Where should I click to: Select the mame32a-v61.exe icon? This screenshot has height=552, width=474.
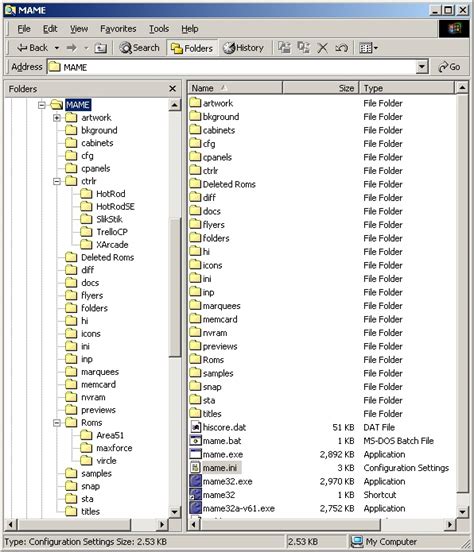195,508
